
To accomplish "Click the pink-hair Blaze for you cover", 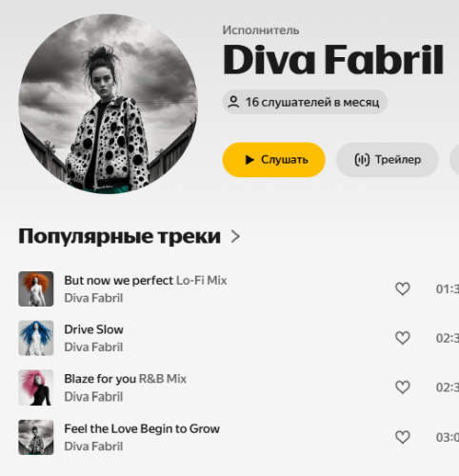I will [36, 387].
